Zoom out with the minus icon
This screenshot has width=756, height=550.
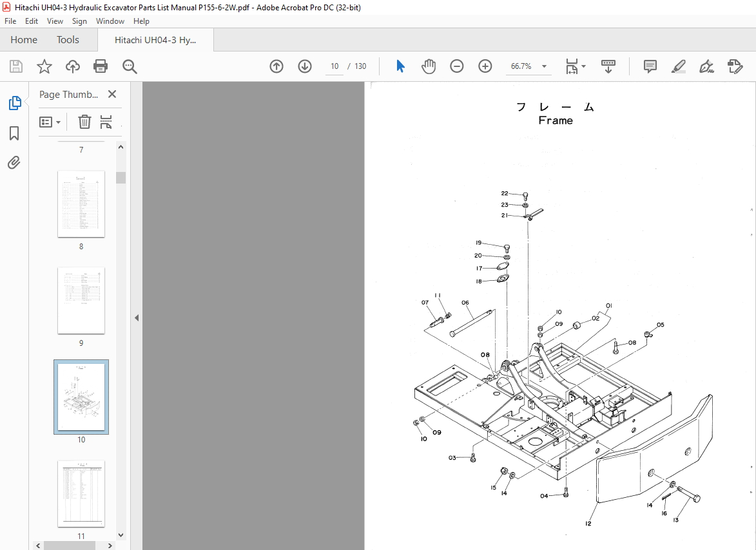[456, 66]
